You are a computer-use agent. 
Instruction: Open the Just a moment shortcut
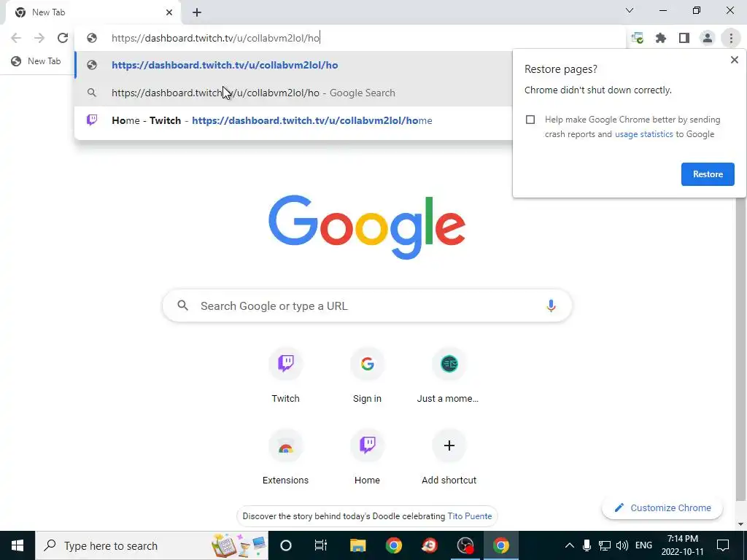(x=449, y=376)
